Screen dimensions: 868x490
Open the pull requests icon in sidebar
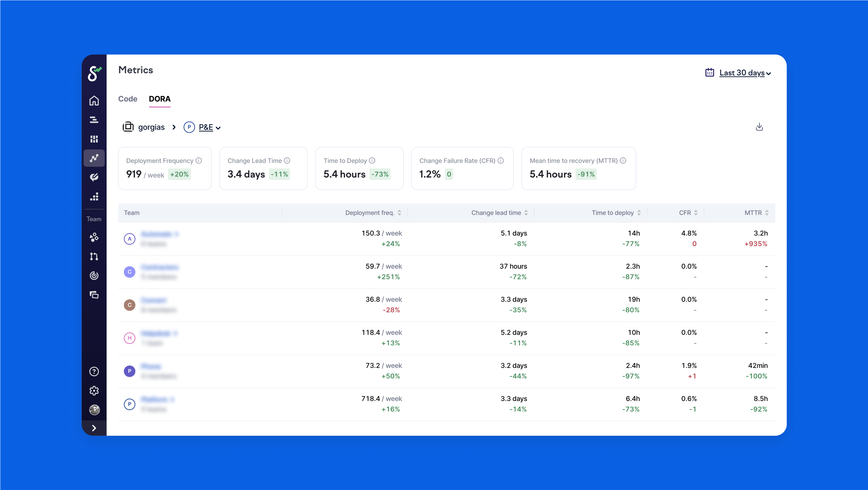[x=94, y=256]
